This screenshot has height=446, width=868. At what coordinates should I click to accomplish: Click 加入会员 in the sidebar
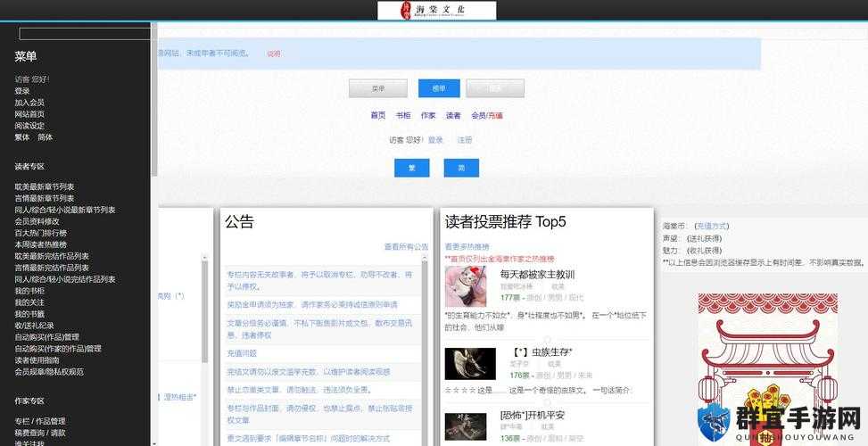(x=29, y=103)
